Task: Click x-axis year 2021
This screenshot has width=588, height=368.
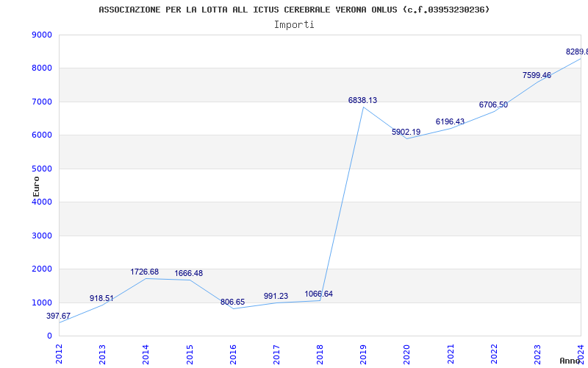Action: [451, 354]
